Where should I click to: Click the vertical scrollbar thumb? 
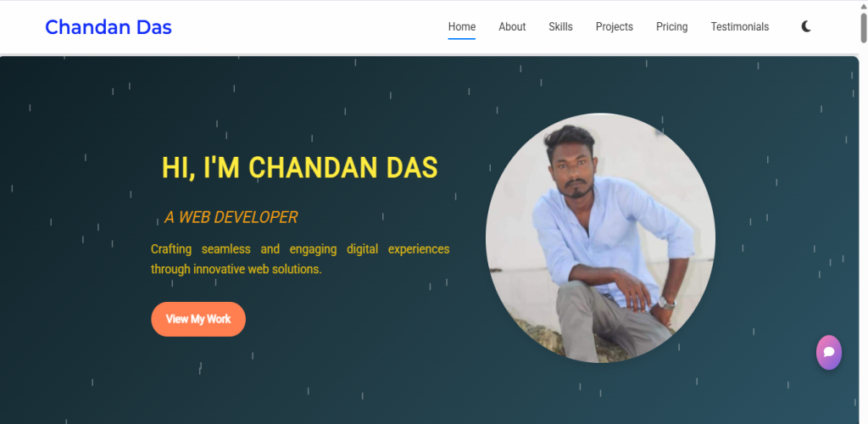863,28
